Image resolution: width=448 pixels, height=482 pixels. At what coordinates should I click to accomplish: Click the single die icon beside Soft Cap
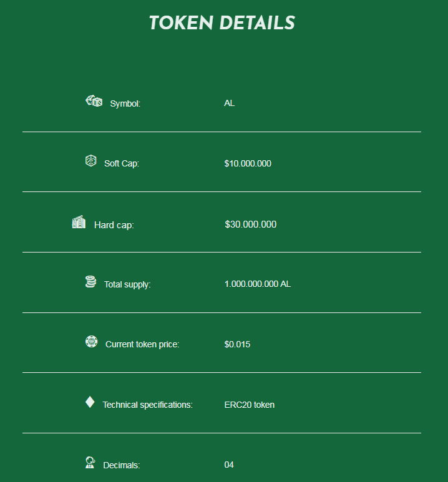coord(91,161)
